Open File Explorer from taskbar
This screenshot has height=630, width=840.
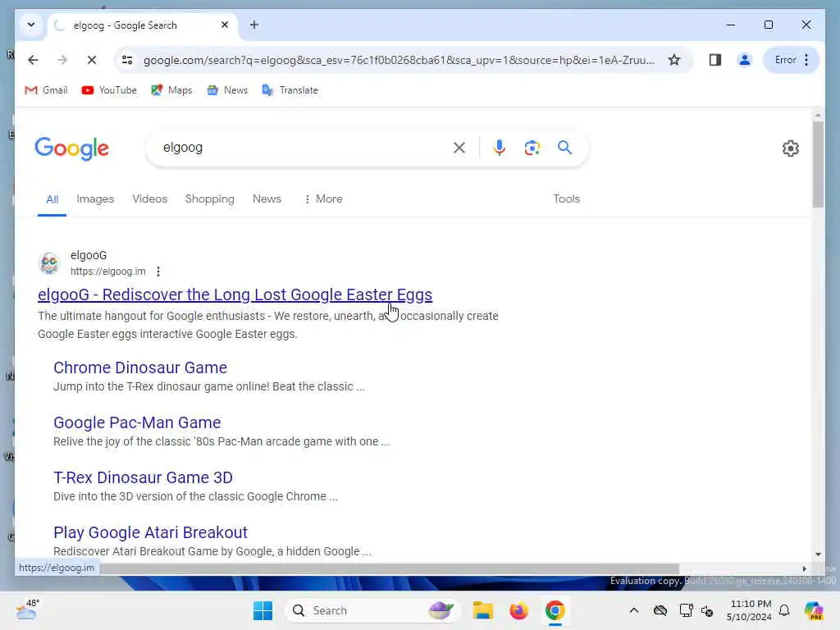pos(482,610)
